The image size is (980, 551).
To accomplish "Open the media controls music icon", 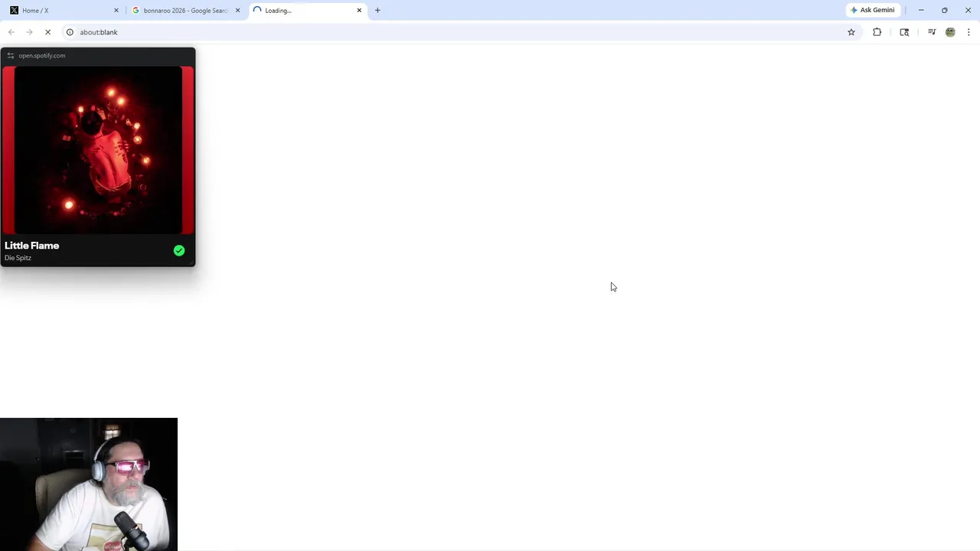I will pos(932,32).
